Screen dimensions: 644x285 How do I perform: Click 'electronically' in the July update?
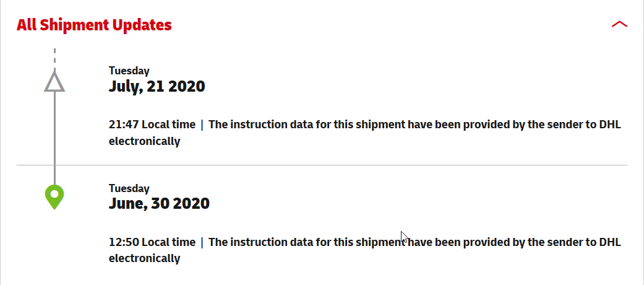(145, 141)
